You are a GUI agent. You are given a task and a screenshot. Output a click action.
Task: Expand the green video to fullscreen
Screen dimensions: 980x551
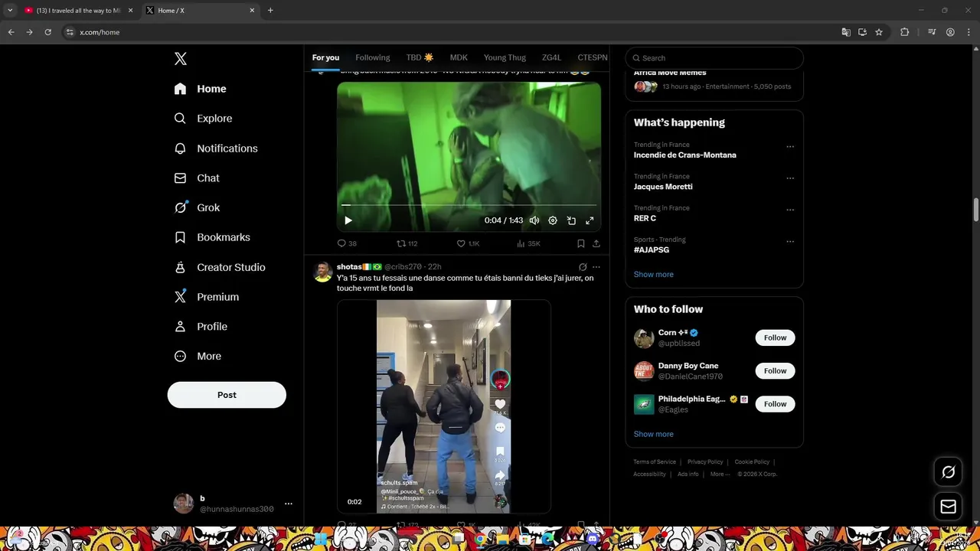590,220
